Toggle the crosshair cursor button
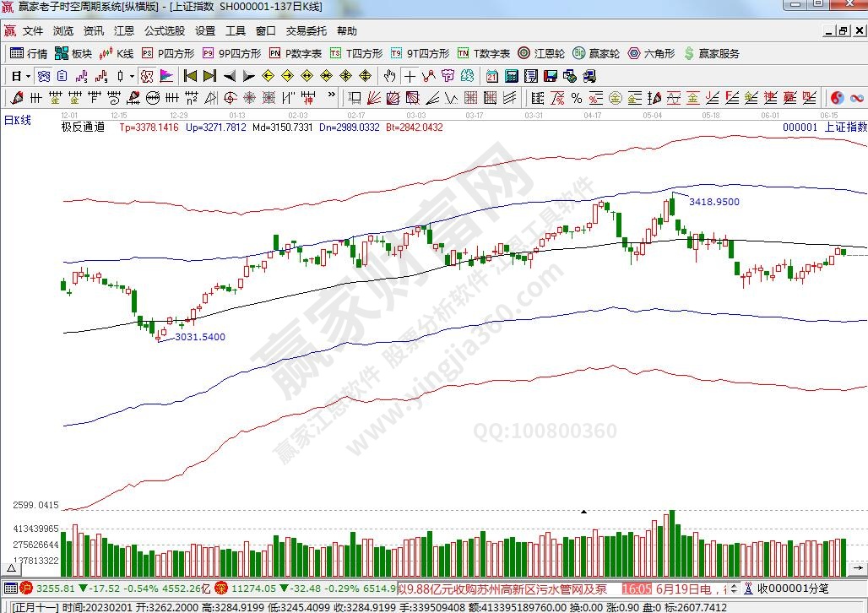868x613 pixels. coord(410,76)
